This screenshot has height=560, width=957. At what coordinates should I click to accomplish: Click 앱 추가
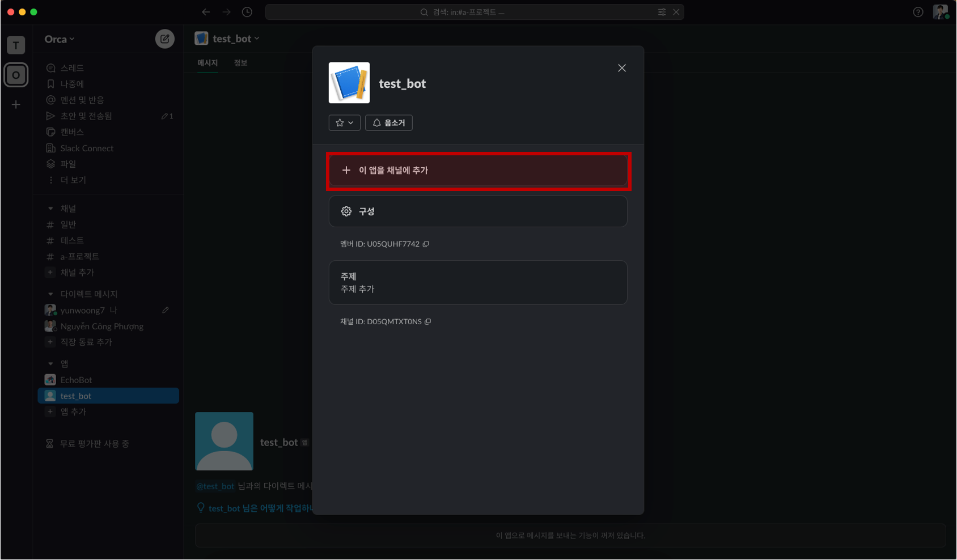pyautogui.click(x=109, y=412)
